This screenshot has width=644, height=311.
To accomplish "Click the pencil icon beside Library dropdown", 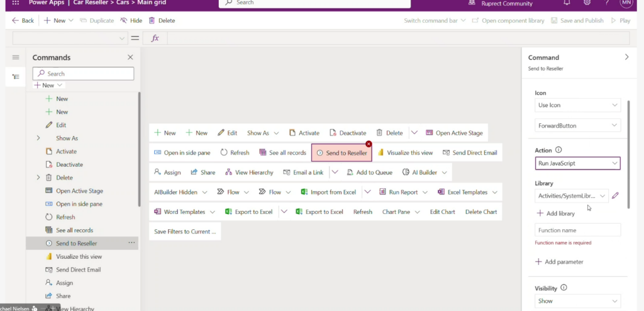I will [x=615, y=196].
